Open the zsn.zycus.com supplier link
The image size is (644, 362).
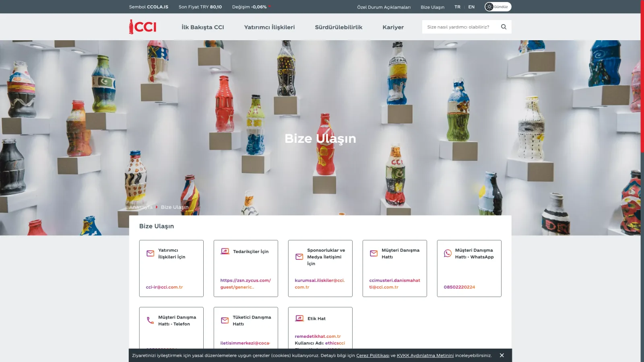pyautogui.click(x=246, y=284)
